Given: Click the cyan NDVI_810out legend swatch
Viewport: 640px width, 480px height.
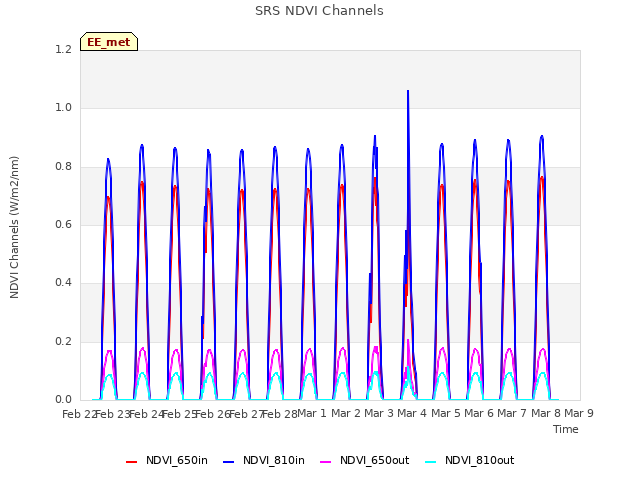Looking at the screenshot, I should 431,462.
